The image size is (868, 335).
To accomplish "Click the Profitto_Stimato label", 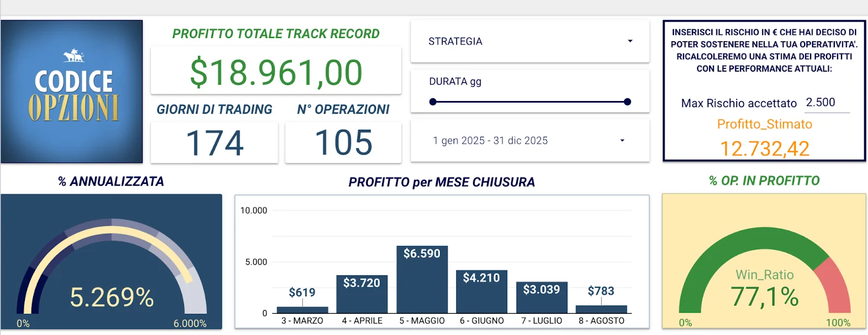I will point(764,124).
